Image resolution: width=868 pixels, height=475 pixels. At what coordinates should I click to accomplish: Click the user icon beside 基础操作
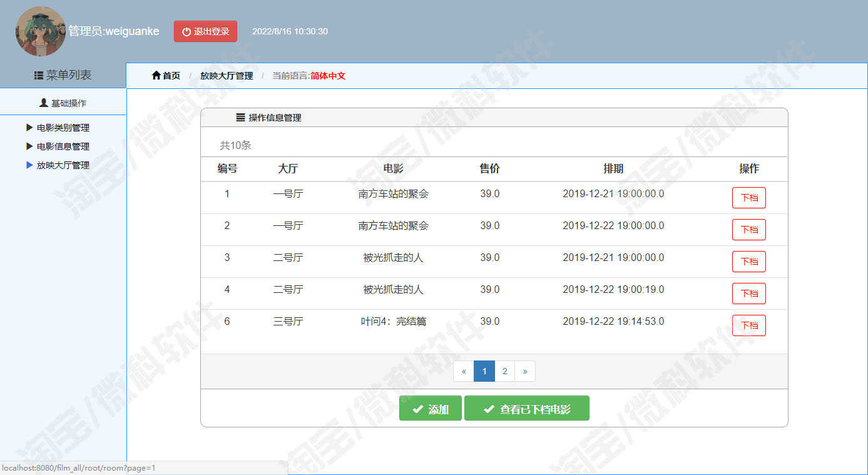44,103
